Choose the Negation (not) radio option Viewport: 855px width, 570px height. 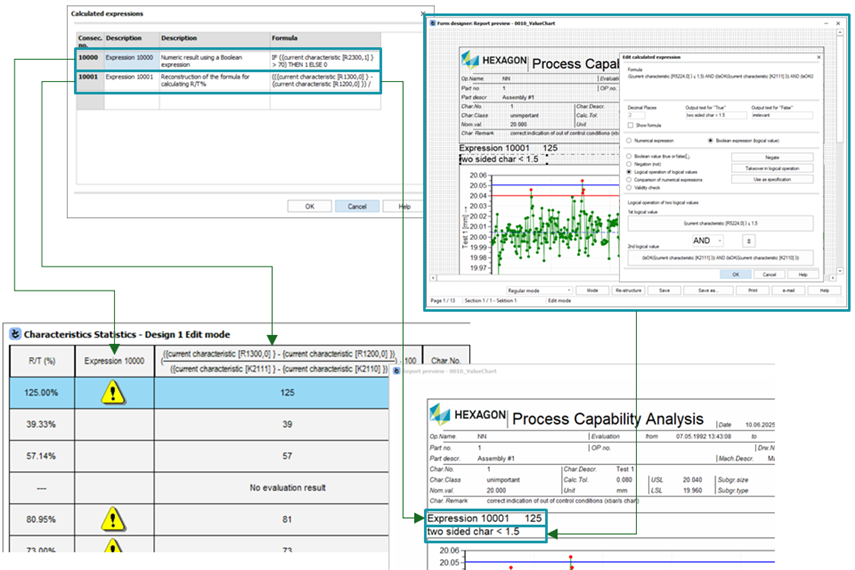(629, 164)
